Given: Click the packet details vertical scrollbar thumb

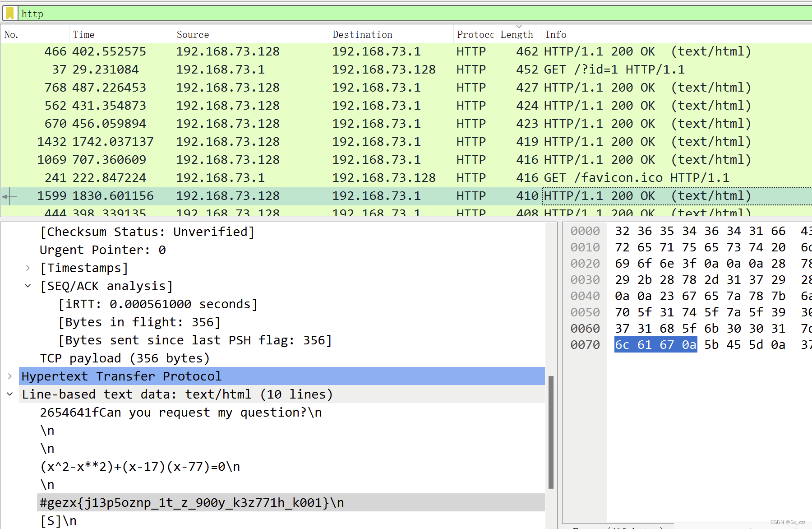Looking at the screenshot, I should (x=551, y=432).
